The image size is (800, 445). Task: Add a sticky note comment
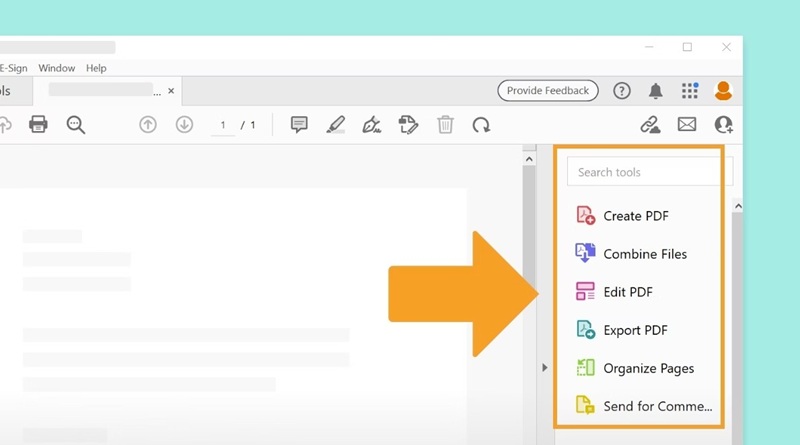(299, 125)
